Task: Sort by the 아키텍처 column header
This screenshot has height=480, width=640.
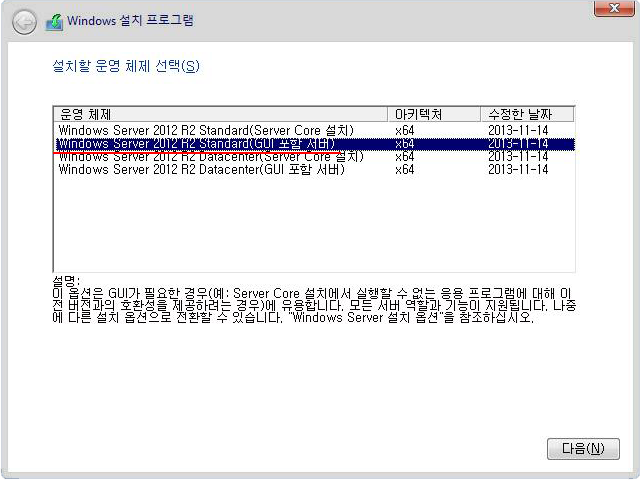Action: point(434,114)
